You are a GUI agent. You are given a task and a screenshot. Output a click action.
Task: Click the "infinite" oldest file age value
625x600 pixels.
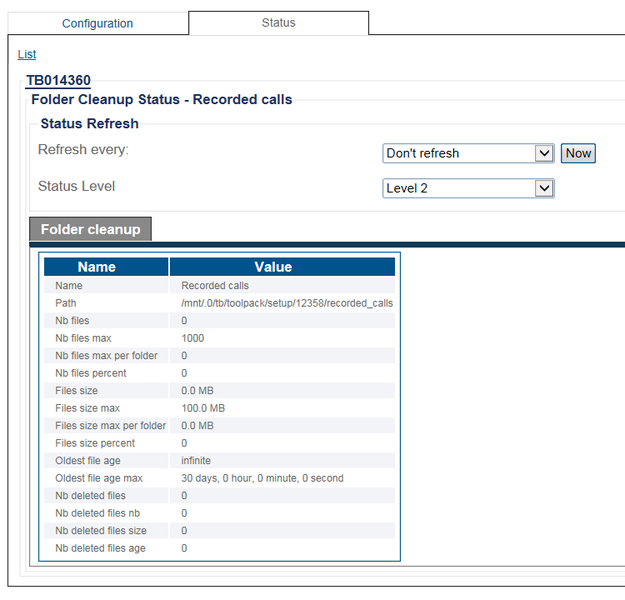pyautogui.click(x=196, y=460)
